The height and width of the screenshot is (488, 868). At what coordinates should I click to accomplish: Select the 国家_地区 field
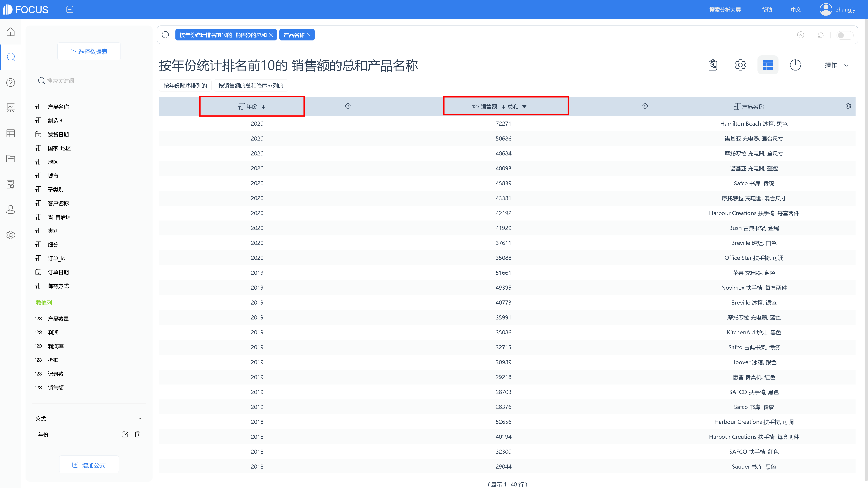[59, 148]
